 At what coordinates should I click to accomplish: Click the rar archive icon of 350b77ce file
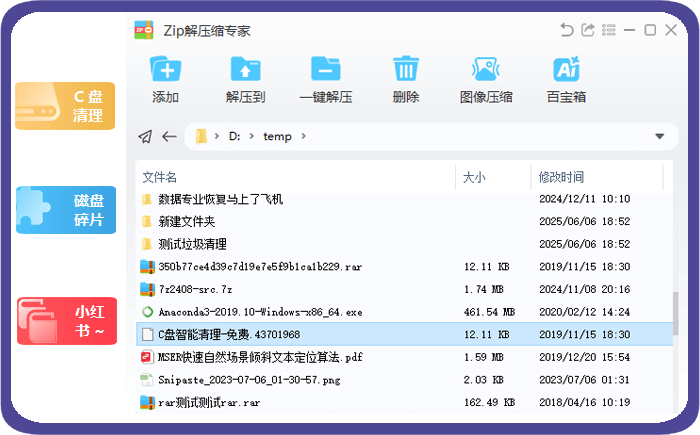147,267
